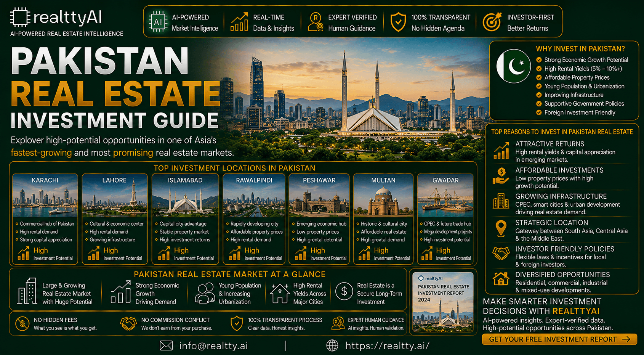Click checkmark beside Affordable Property Prices
This screenshot has height=355, width=644.
coord(539,77)
